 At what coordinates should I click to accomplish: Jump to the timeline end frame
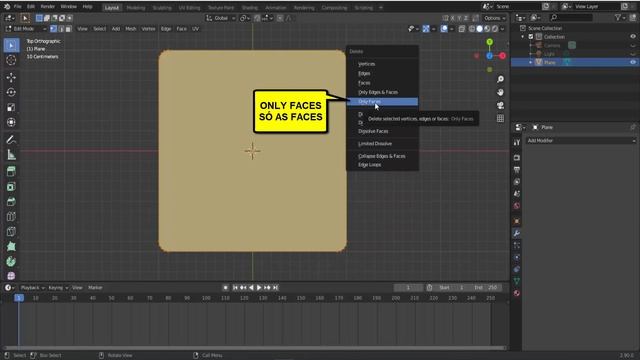tap(276, 288)
